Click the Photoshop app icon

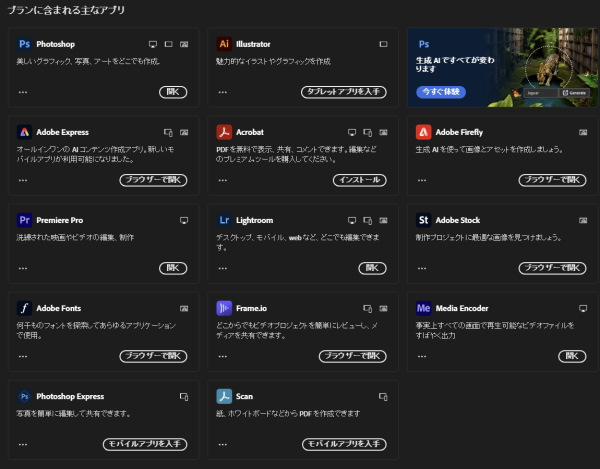click(x=24, y=44)
